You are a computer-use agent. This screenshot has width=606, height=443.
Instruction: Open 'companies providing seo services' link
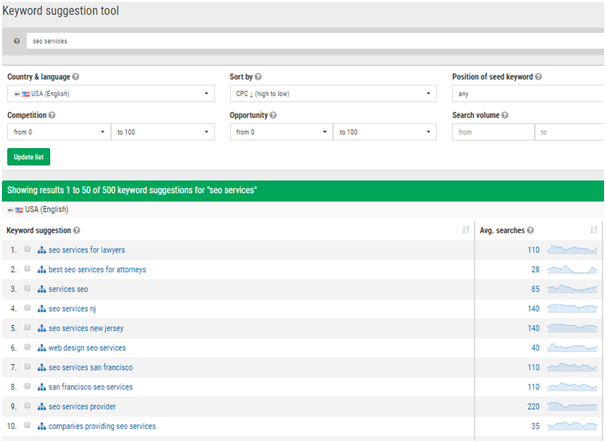(x=102, y=426)
